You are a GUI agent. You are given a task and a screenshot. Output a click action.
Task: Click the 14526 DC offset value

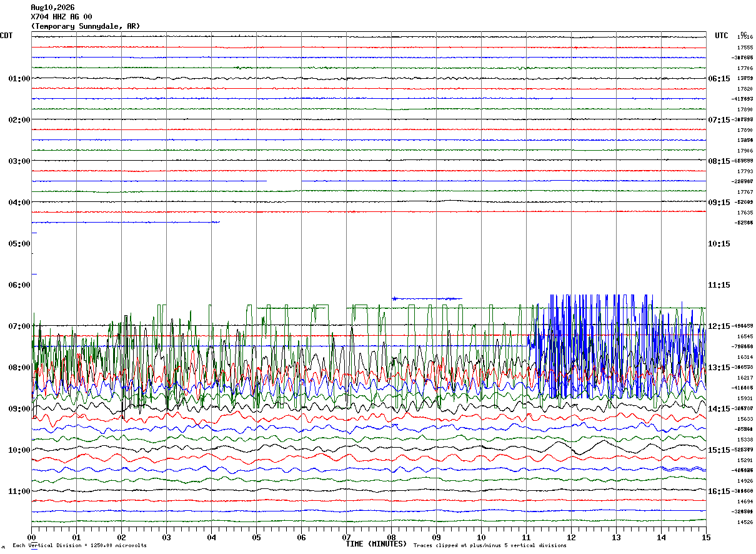745,522
